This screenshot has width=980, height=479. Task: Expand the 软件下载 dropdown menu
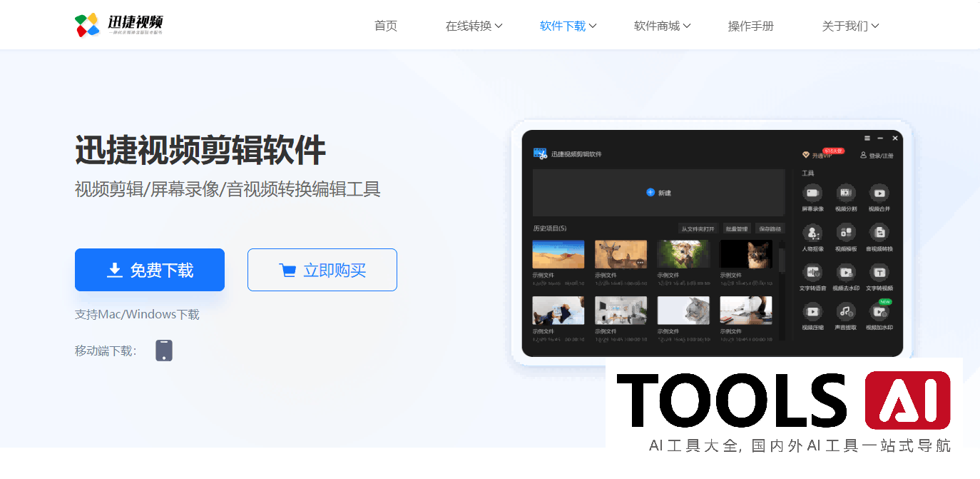pyautogui.click(x=568, y=26)
